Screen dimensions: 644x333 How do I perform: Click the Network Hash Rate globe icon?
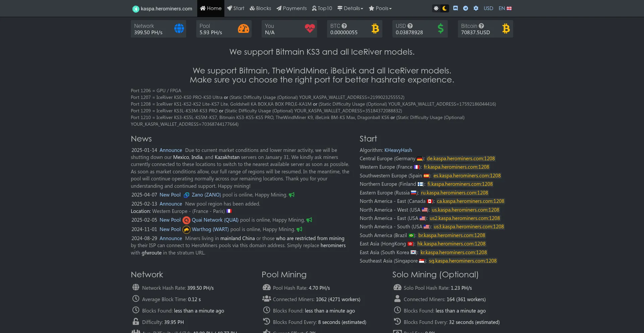(136, 287)
